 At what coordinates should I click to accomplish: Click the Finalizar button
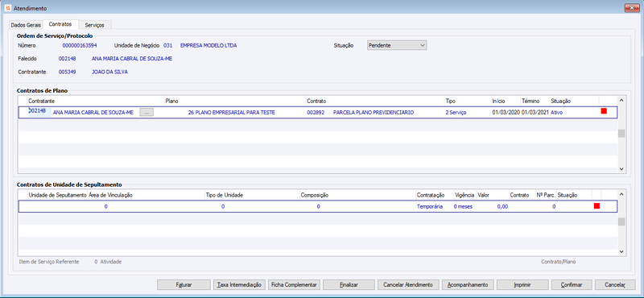(349, 284)
